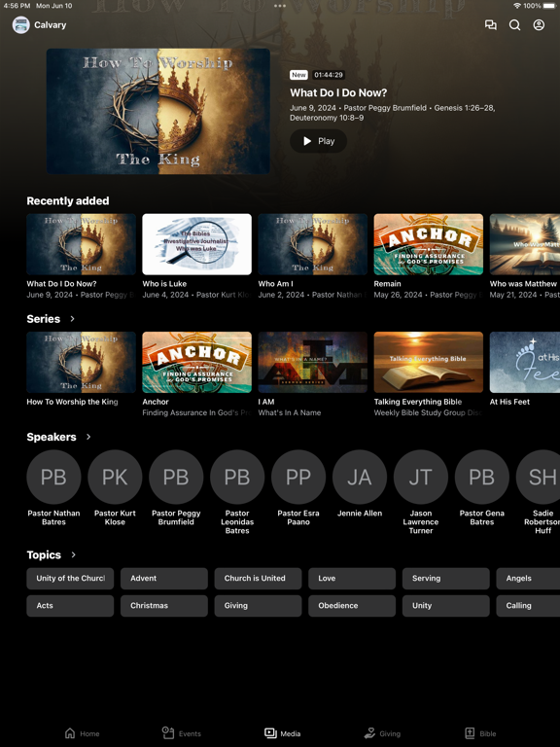Select speaker Pastor Esra Paano avatar
This screenshot has width=560, height=747.
(298, 477)
